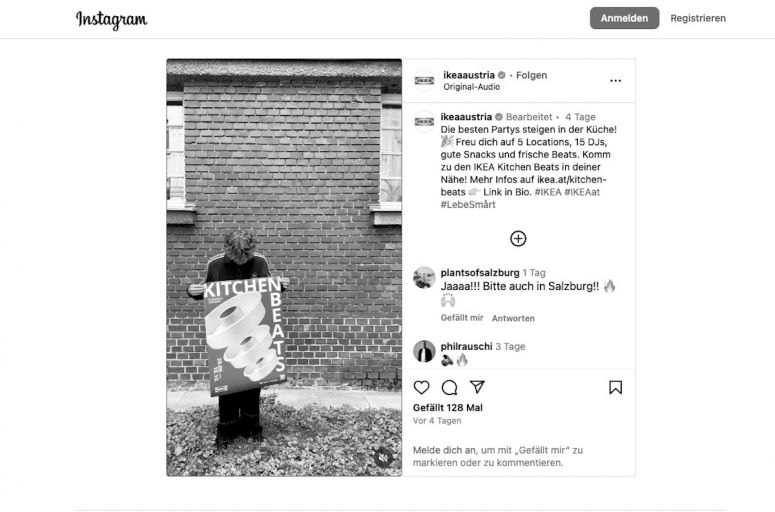View philrauschi profile picture
This screenshot has width=775, height=512.
(x=424, y=351)
